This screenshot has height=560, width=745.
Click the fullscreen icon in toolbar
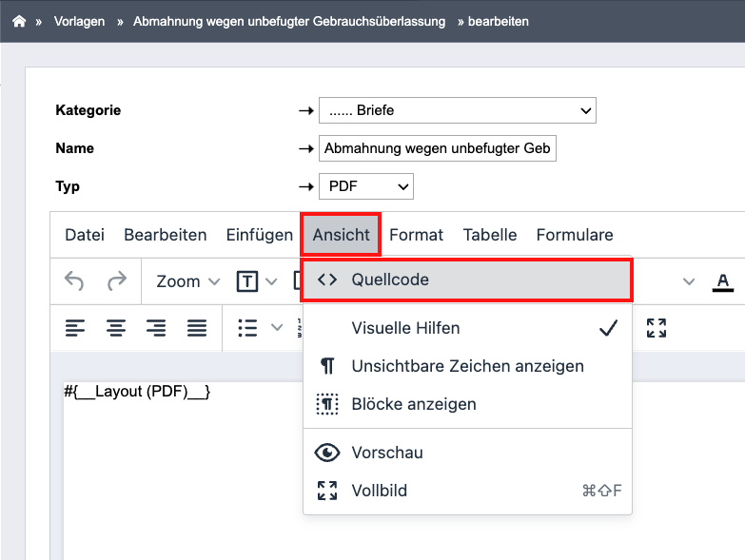(x=657, y=328)
